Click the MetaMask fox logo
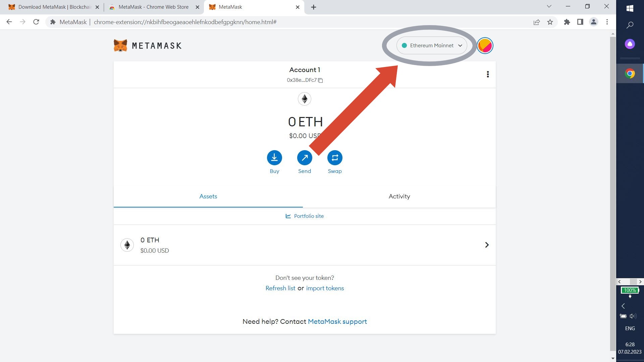644x362 pixels. (x=120, y=46)
